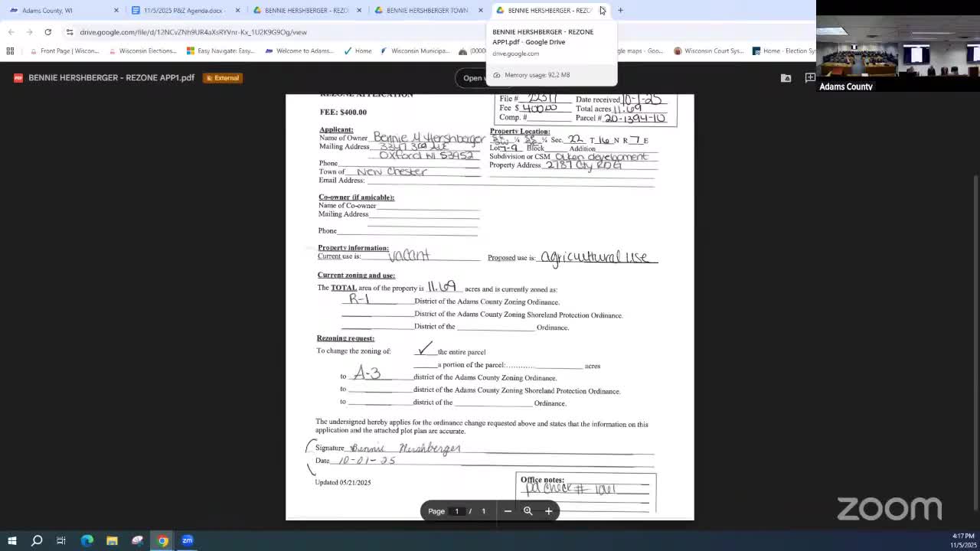Click the PDF file type icon
The height and width of the screenshot is (551, 980).
pyautogui.click(x=18, y=78)
